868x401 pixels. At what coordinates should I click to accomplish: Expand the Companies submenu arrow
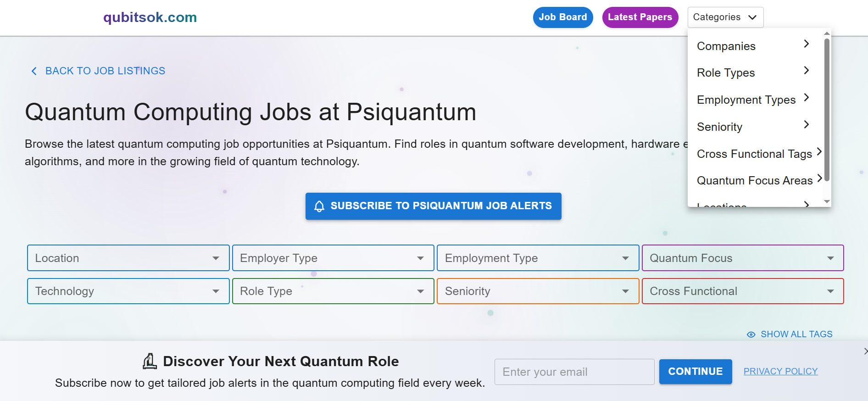(x=806, y=44)
